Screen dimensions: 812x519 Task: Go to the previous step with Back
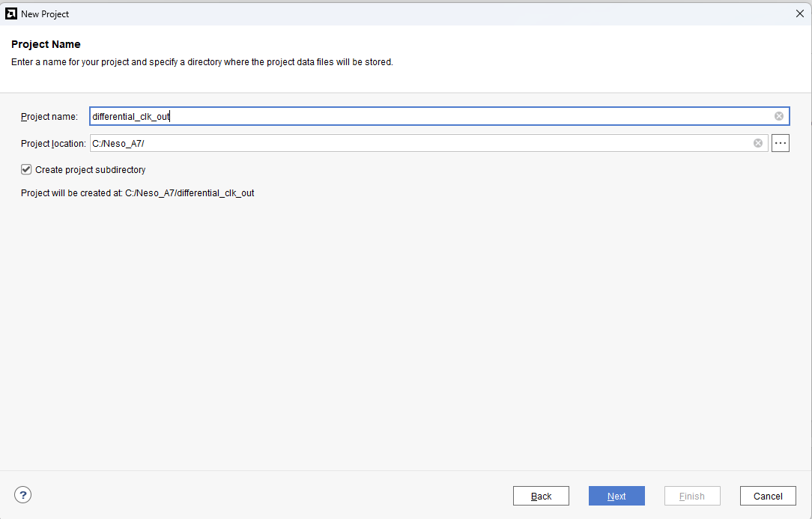(x=541, y=496)
